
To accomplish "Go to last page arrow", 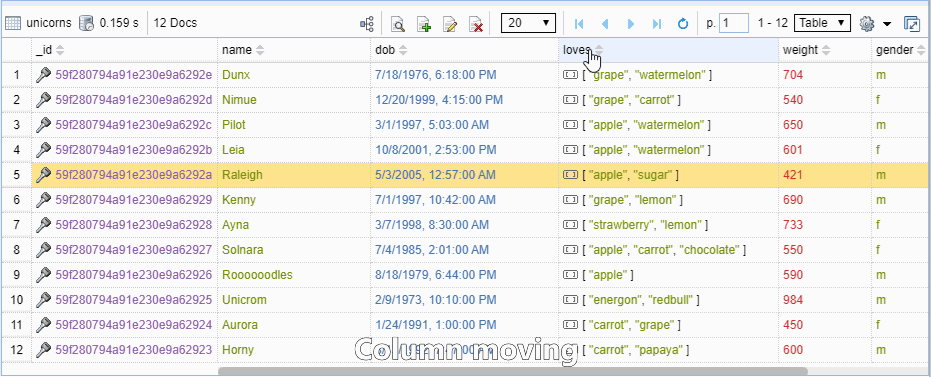I will click(x=657, y=24).
